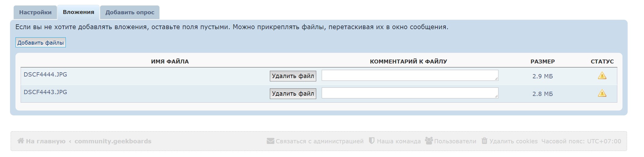
Task: Click warning status icon for DSCF4443.JPG
Action: pyautogui.click(x=602, y=93)
